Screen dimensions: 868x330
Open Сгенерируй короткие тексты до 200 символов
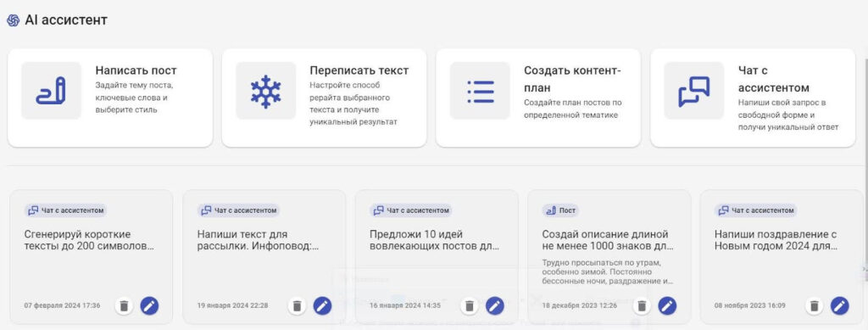click(x=90, y=240)
